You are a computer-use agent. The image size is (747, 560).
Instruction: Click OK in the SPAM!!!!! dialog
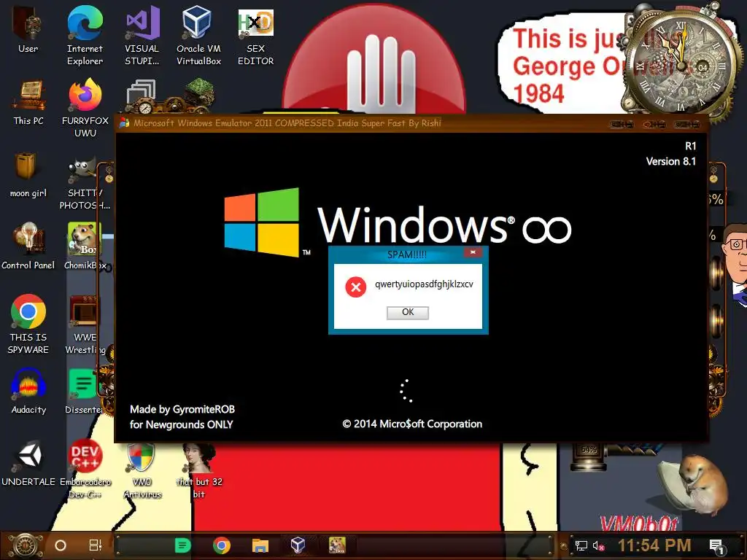[408, 312]
